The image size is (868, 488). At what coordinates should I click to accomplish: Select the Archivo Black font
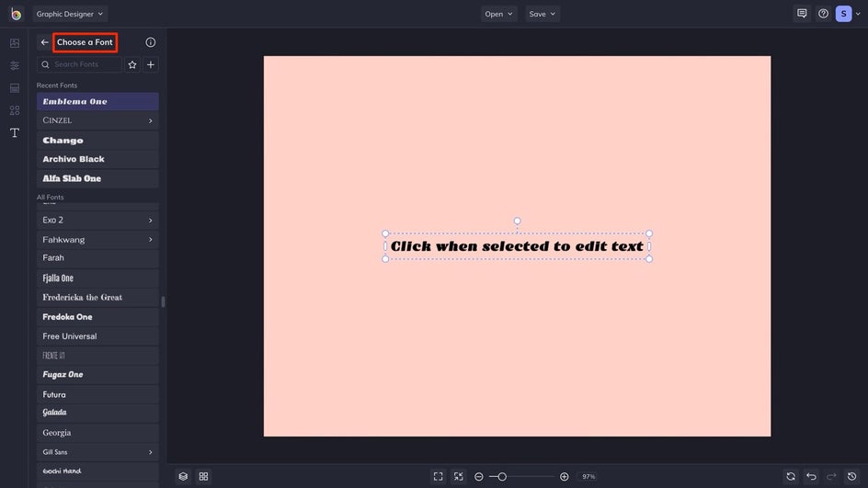pos(97,159)
